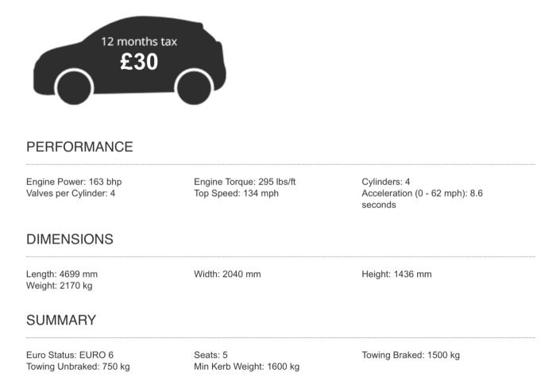Select the Engine Power 163 bhp text

click(74, 182)
